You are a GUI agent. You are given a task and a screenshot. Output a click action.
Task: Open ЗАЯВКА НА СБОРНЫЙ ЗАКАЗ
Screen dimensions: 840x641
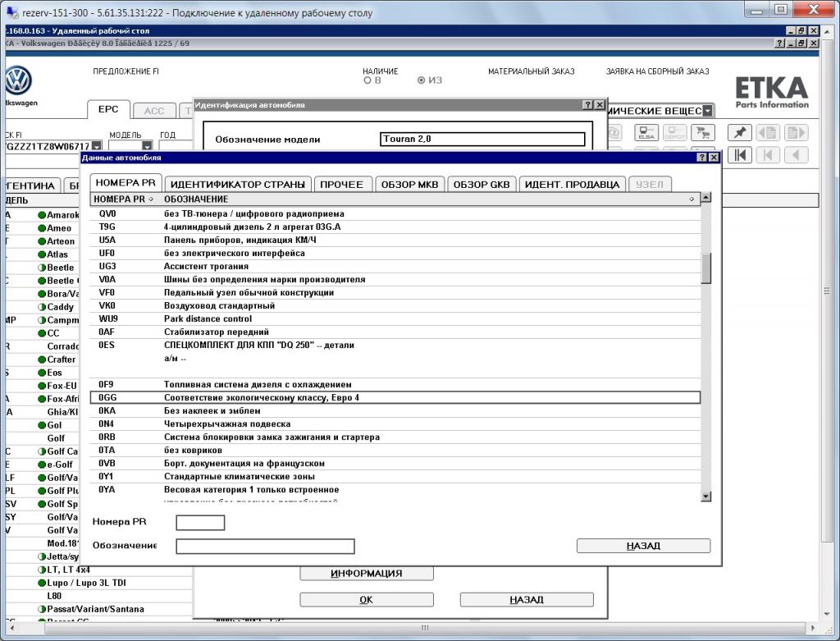pos(657,71)
